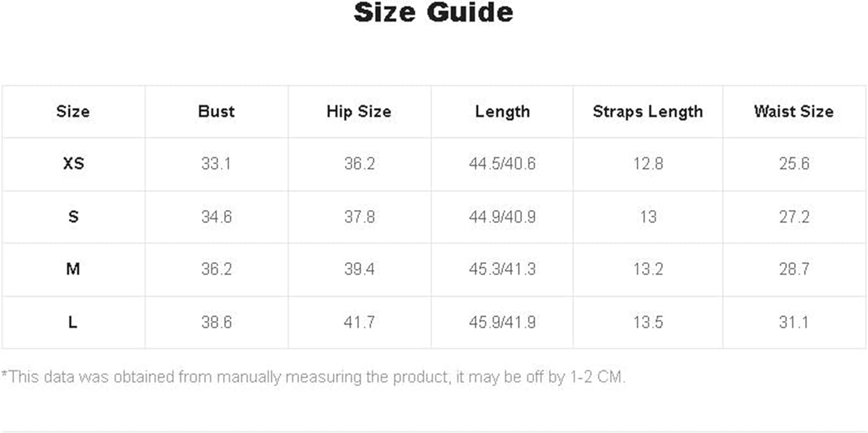The height and width of the screenshot is (433, 868).
Task: Click the Straps Length column header
Action: (x=648, y=112)
